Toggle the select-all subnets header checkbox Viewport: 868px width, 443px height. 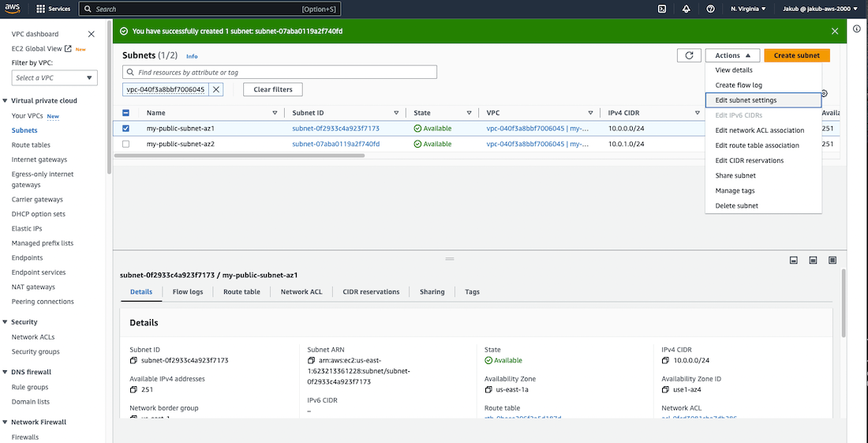click(126, 113)
